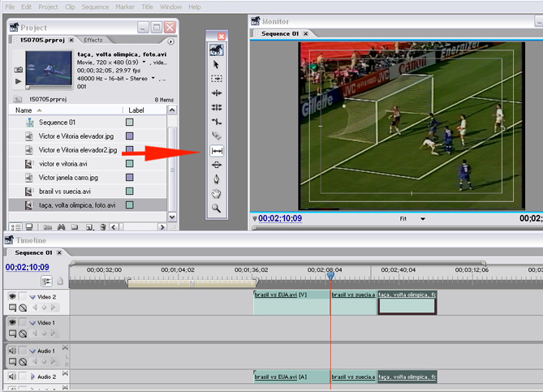Choose the Rate Stretch tool

217,122
